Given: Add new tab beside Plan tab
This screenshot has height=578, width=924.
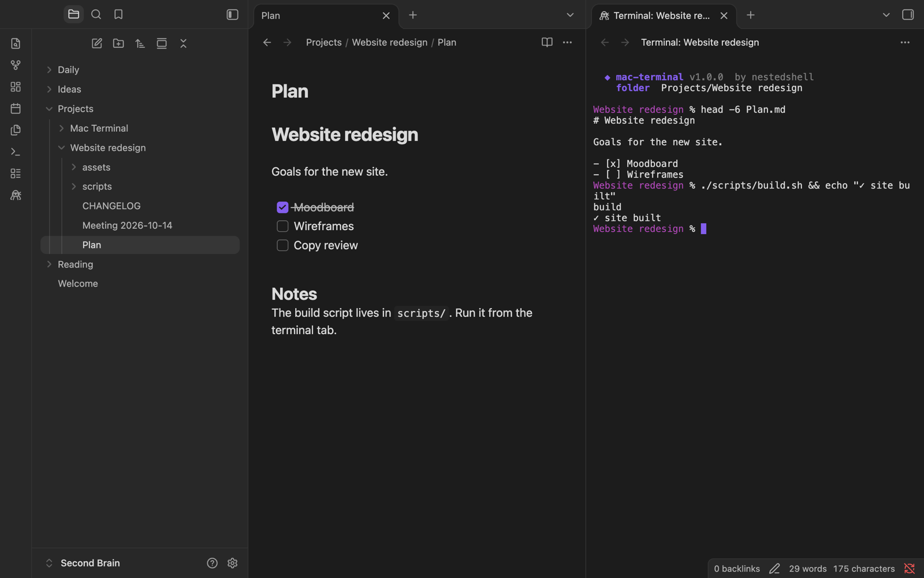Looking at the screenshot, I should tap(413, 15).
